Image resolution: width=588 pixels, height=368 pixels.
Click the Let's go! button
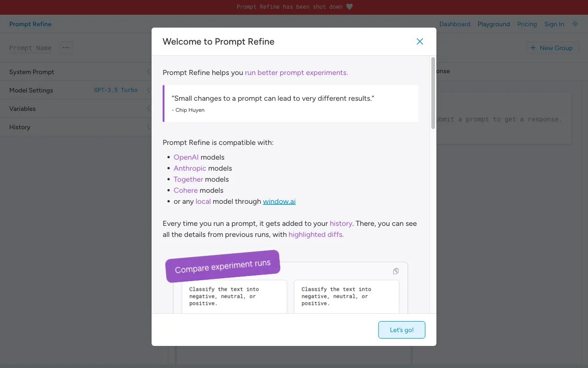tap(401, 330)
